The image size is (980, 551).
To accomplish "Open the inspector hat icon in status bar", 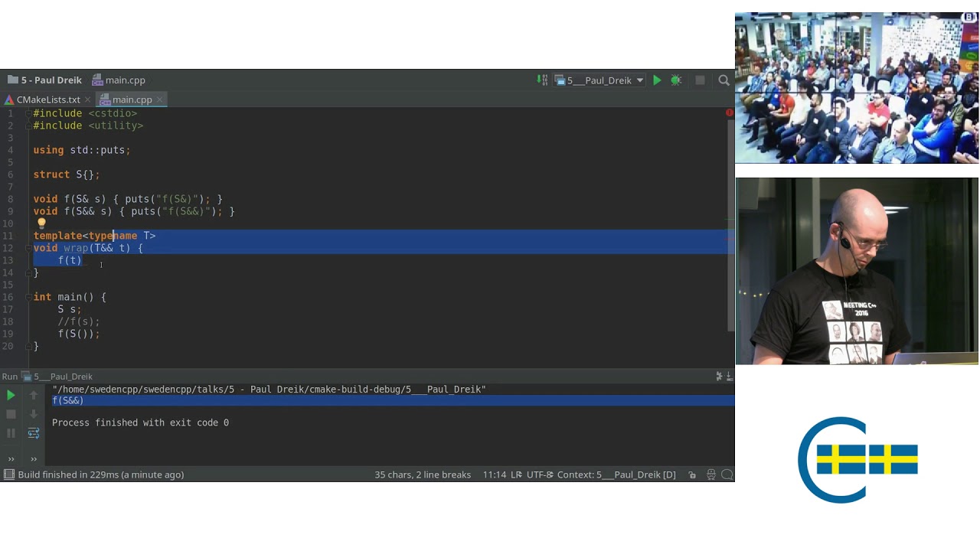I will click(711, 474).
